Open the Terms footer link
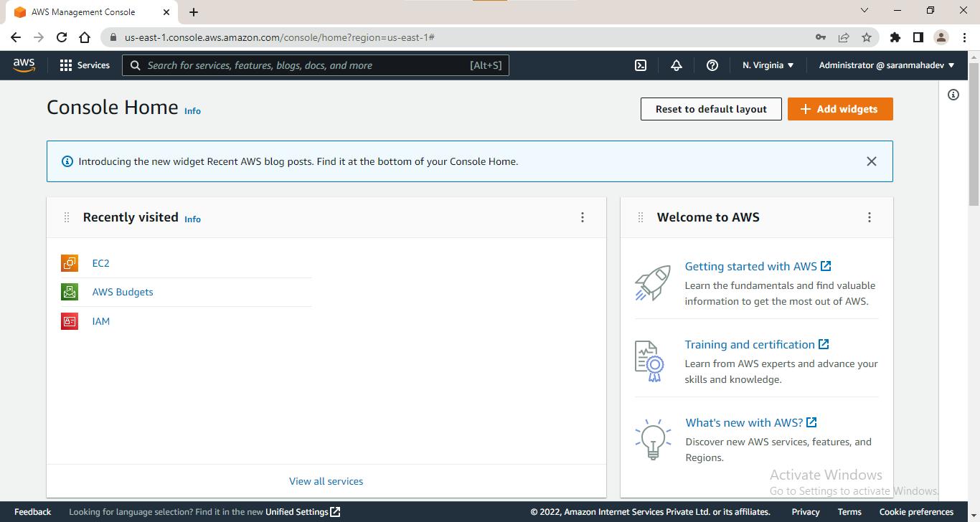980x522 pixels. (x=849, y=512)
